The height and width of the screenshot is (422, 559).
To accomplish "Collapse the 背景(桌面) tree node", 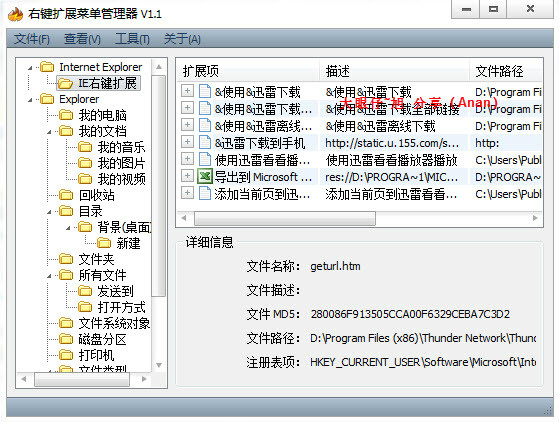I will (68, 228).
